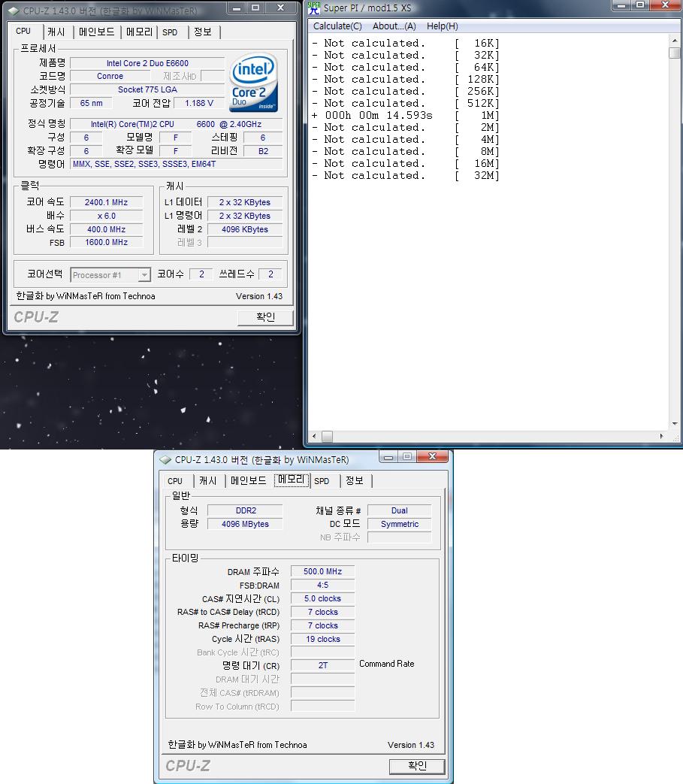Click the 4:5 FSB:DRAM ratio value

click(x=323, y=585)
